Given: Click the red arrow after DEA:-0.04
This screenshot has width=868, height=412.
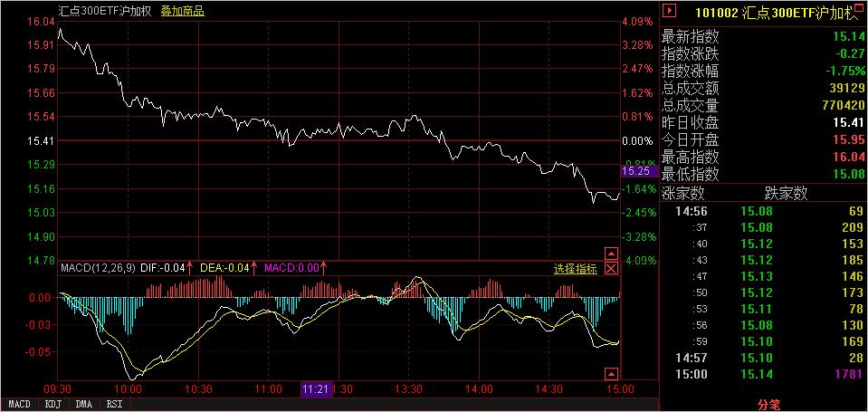Looking at the screenshot, I should pos(254,269).
